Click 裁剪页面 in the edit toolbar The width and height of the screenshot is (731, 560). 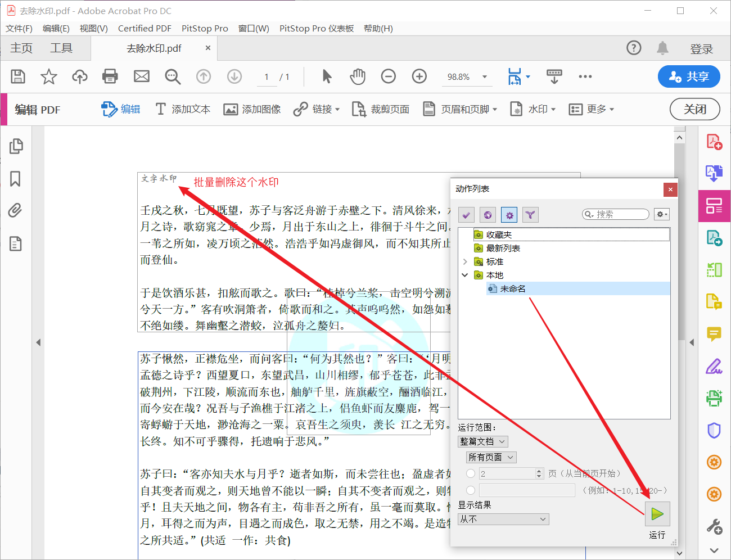tap(381, 109)
